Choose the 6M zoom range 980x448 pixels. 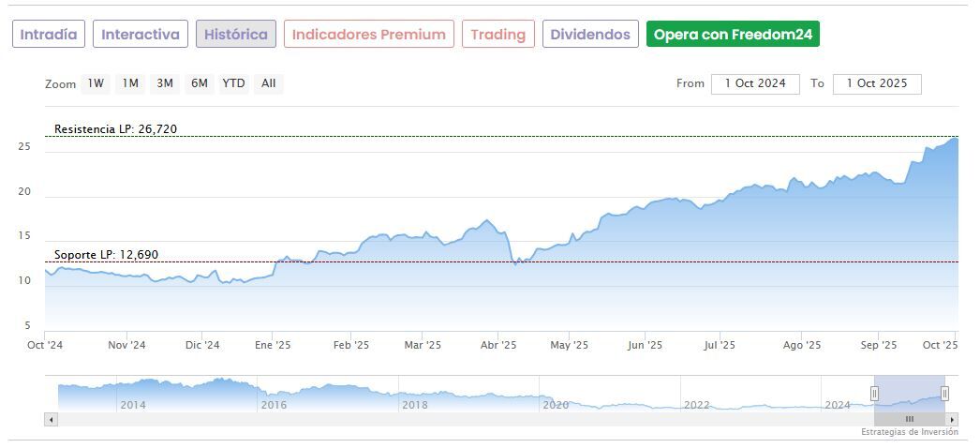tap(199, 83)
